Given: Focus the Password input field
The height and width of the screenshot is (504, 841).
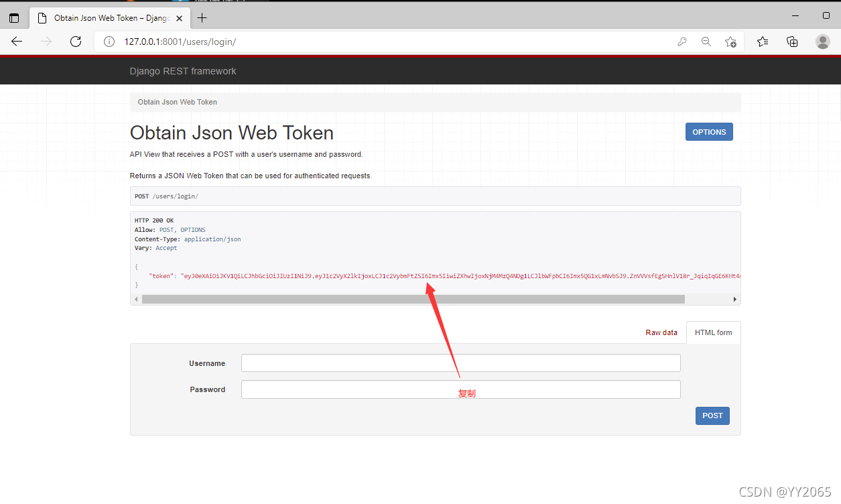Looking at the screenshot, I should coord(460,389).
